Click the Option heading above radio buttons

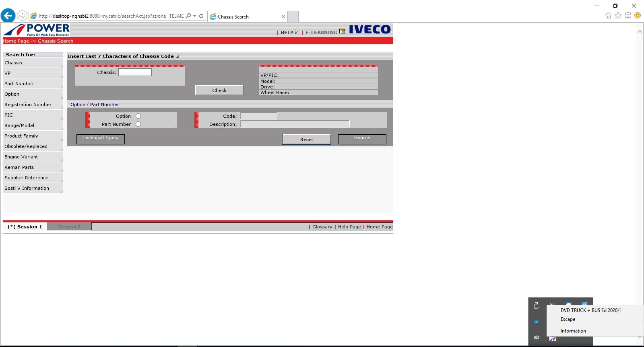78,105
